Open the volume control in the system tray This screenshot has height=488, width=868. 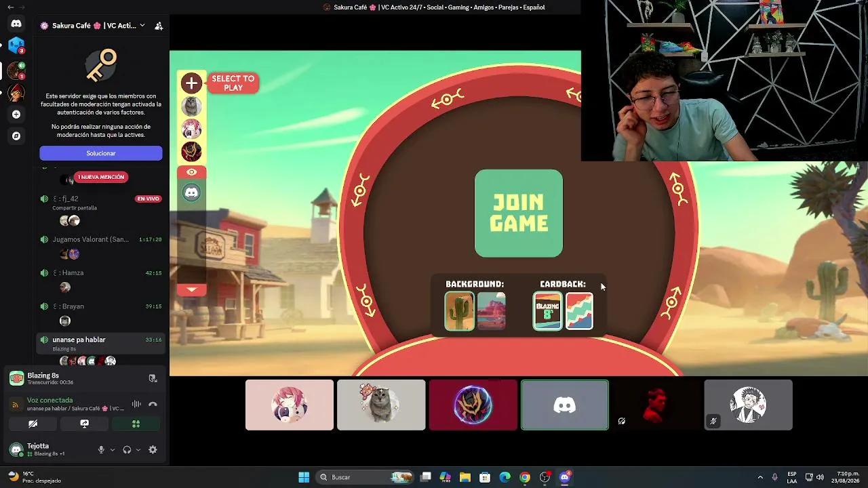(821, 477)
